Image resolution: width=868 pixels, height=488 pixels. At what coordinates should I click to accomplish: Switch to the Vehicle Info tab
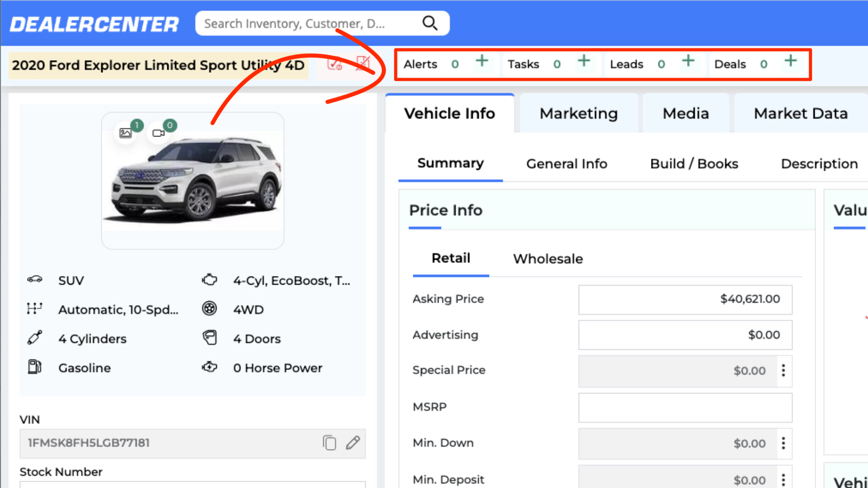(449, 113)
